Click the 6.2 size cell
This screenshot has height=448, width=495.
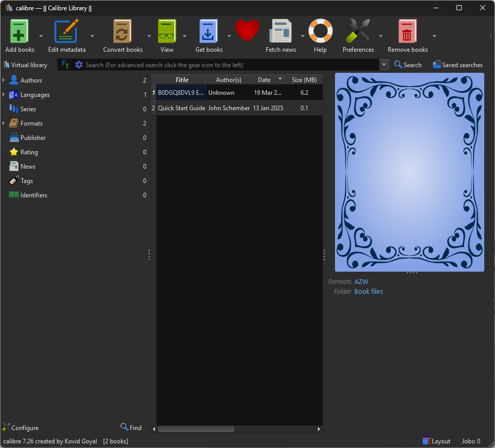(304, 92)
